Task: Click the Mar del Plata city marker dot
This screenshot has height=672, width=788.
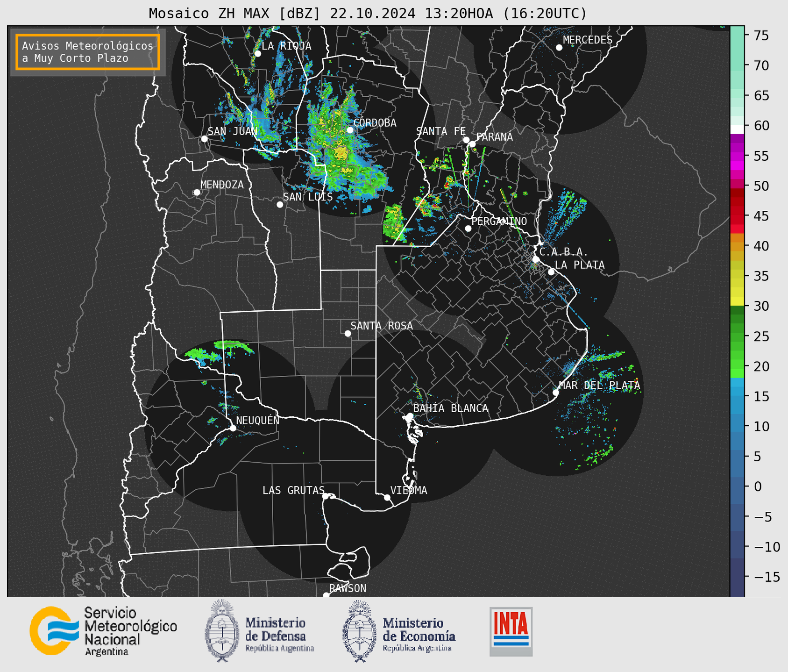Action: (555, 393)
